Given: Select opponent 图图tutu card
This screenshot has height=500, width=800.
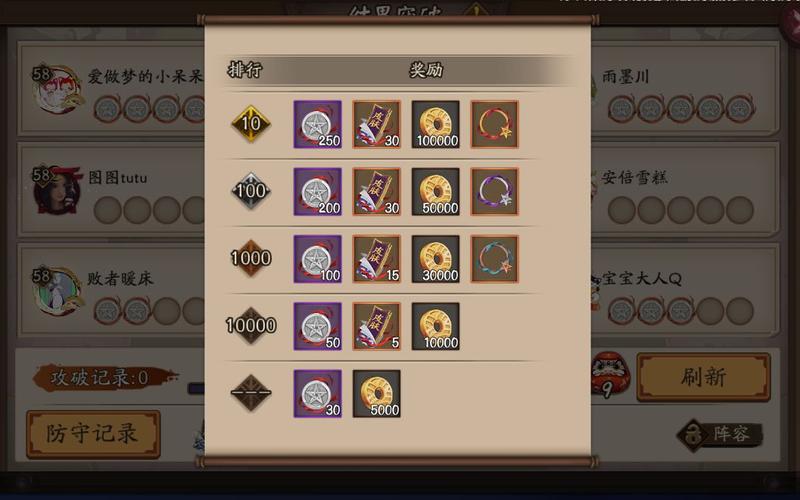Looking at the screenshot, I should tap(111, 190).
